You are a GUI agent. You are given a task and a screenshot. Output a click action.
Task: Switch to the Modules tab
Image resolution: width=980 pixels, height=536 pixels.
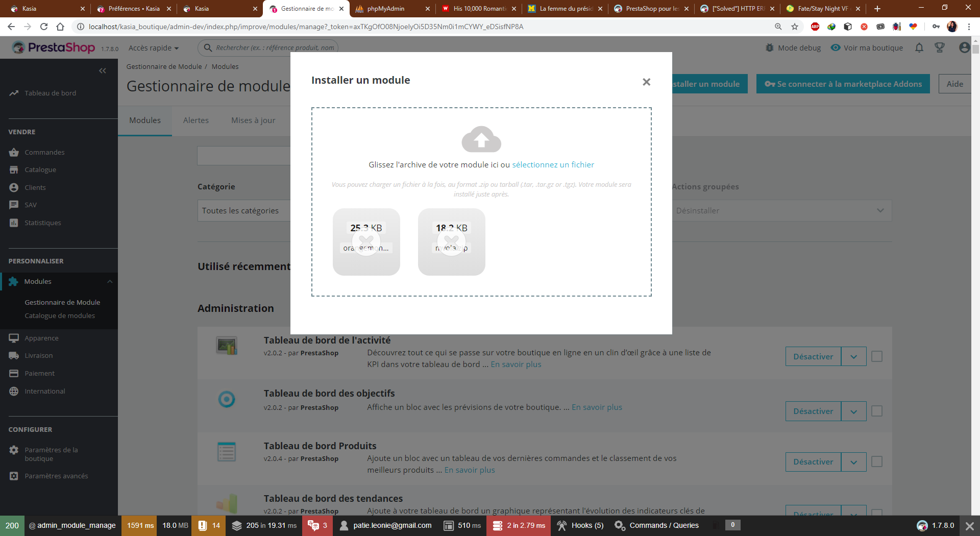(145, 120)
